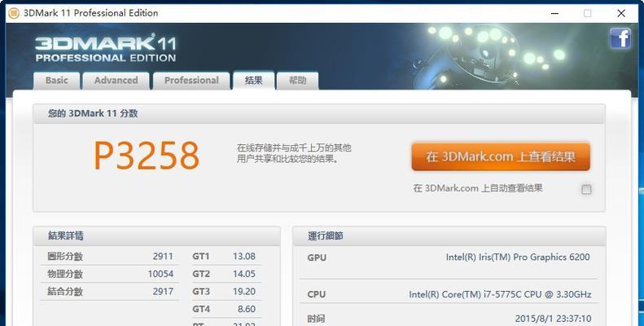Screen dimensions: 644x326
Task: Click the Intel(R) Iris(TM) Pro Graphics 6200 text
Action: (518, 258)
